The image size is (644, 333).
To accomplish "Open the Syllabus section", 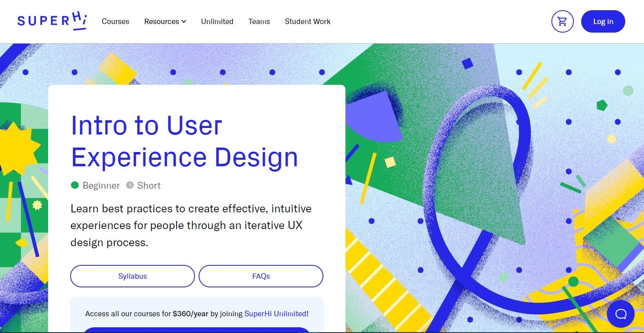I will point(133,276).
